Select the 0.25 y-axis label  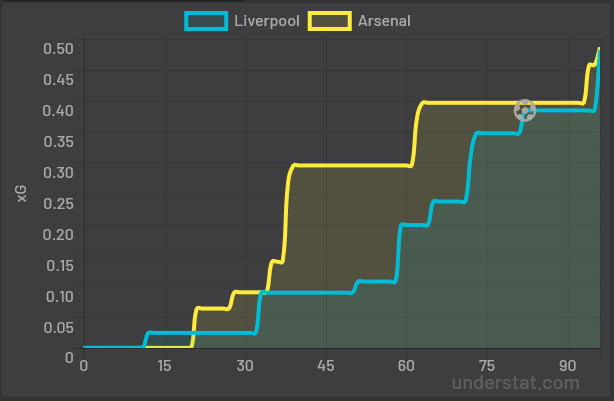click(58, 204)
